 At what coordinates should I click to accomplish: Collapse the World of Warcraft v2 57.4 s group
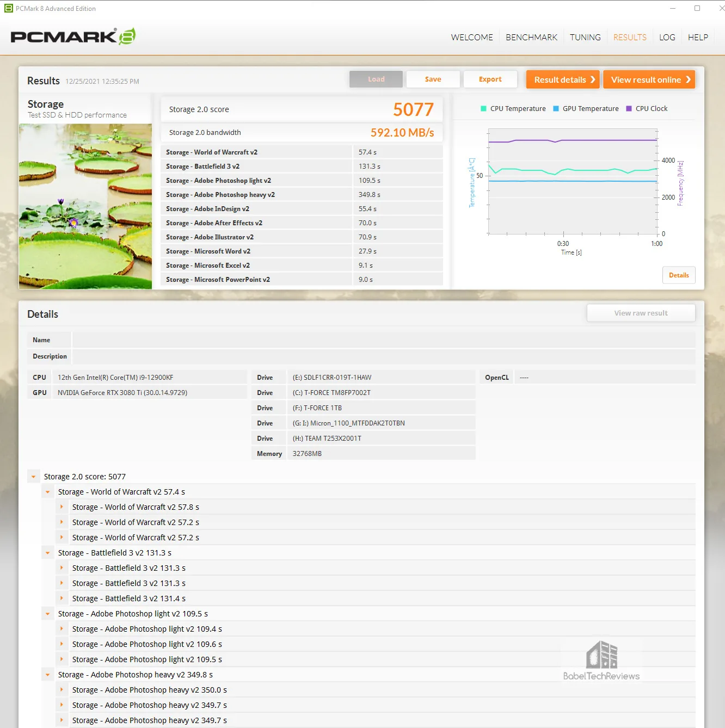[x=48, y=492]
